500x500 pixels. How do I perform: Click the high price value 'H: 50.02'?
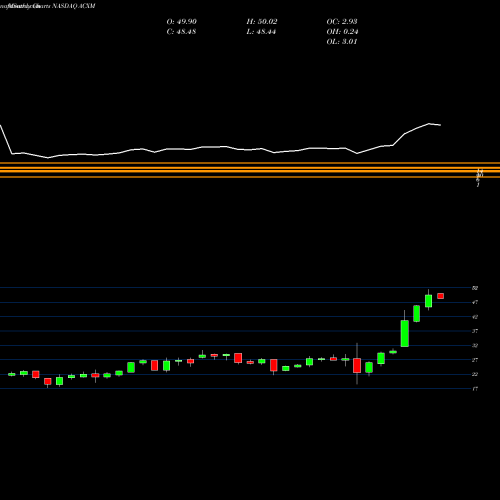262,22
